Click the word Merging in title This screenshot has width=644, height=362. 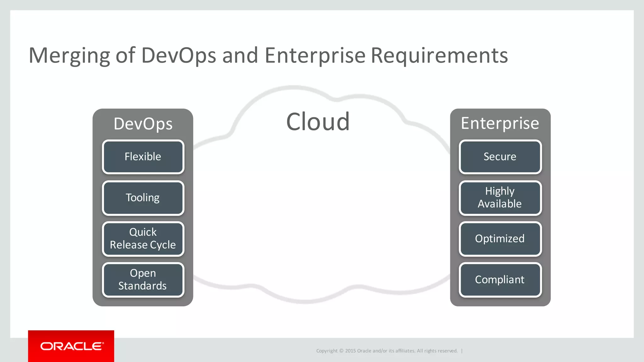(x=69, y=56)
